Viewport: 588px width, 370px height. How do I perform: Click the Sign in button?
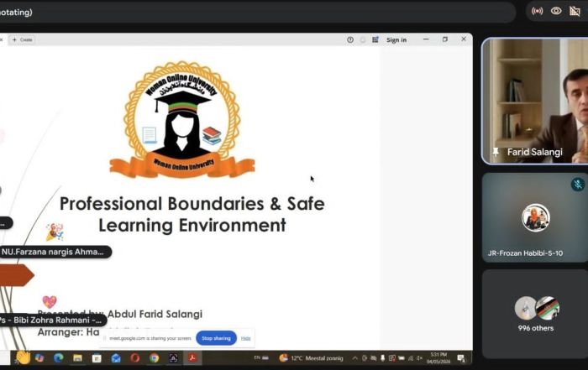click(396, 39)
